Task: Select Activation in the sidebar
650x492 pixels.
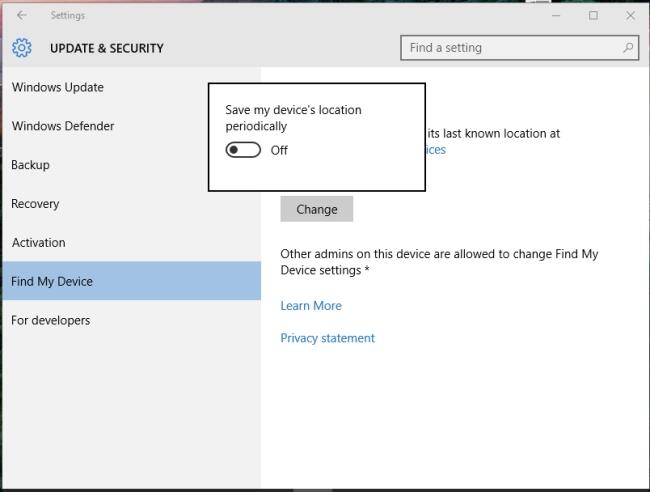Action: click(x=38, y=243)
